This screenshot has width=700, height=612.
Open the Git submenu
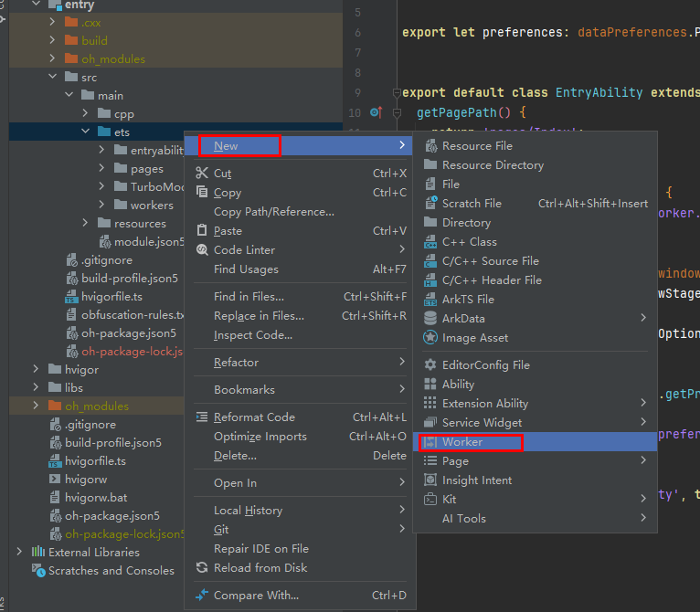pos(300,530)
